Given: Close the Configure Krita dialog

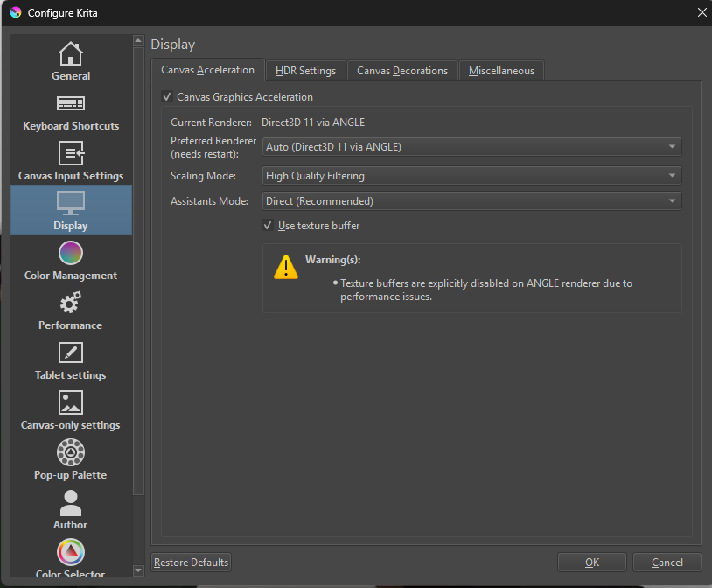Looking at the screenshot, I should [702, 12].
